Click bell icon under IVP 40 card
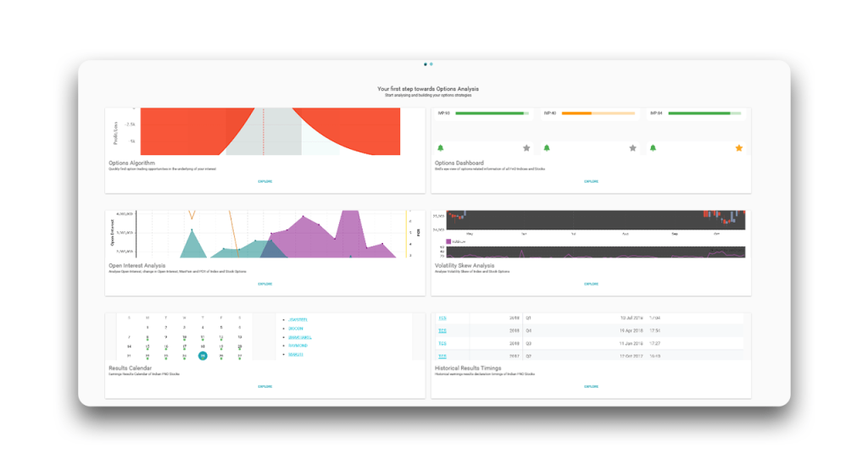This screenshot has width=868, height=459. point(547,148)
